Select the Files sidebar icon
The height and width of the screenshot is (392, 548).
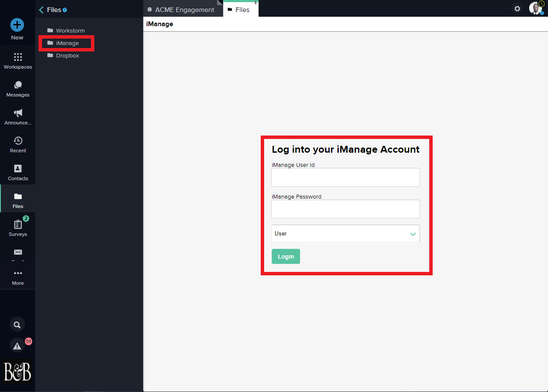(18, 196)
